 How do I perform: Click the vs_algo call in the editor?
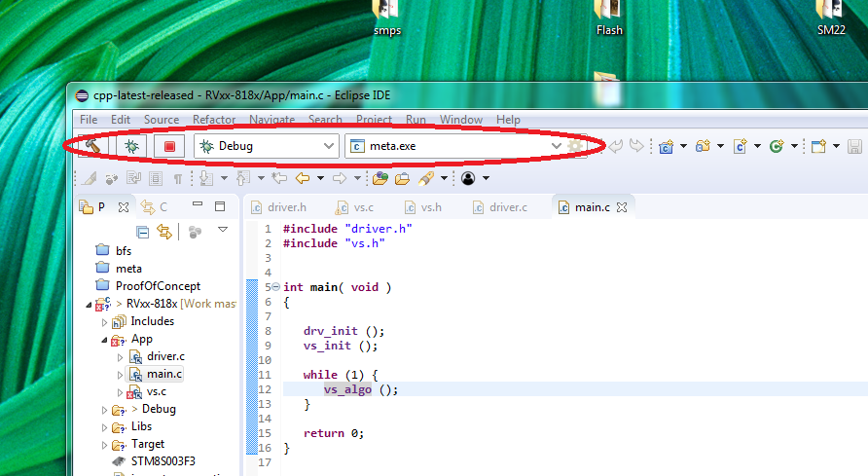pyautogui.click(x=347, y=389)
